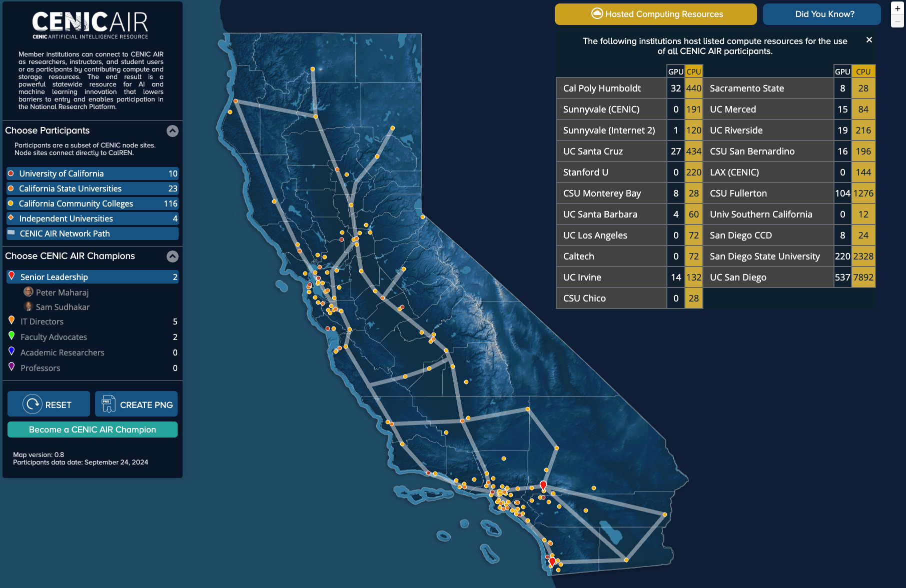
Task: Click the CREATE PNG button
Action: 136,404
